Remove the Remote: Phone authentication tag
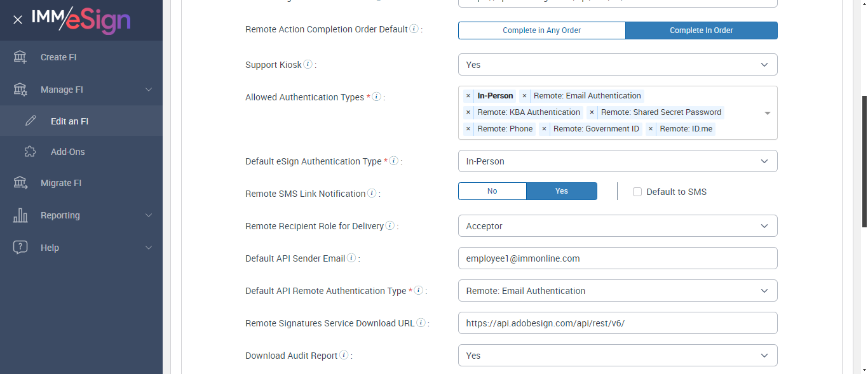The height and width of the screenshot is (374, 868). 468,129
